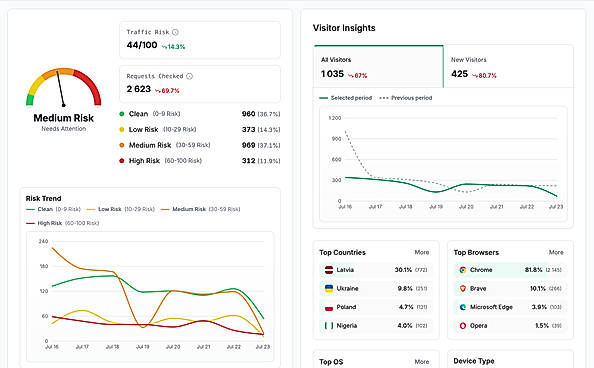Open More in Top Browsers
The image size is (594, 368).
[556, 252]
